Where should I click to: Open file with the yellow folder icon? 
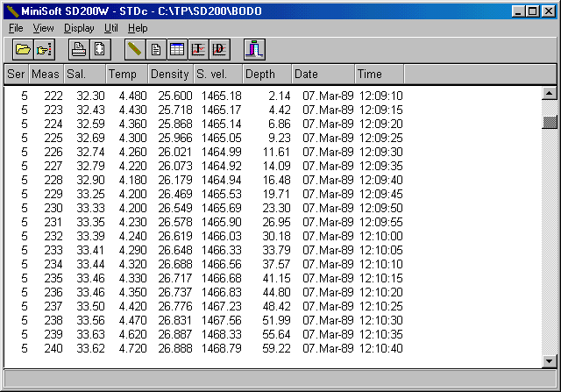coord(23,49)
